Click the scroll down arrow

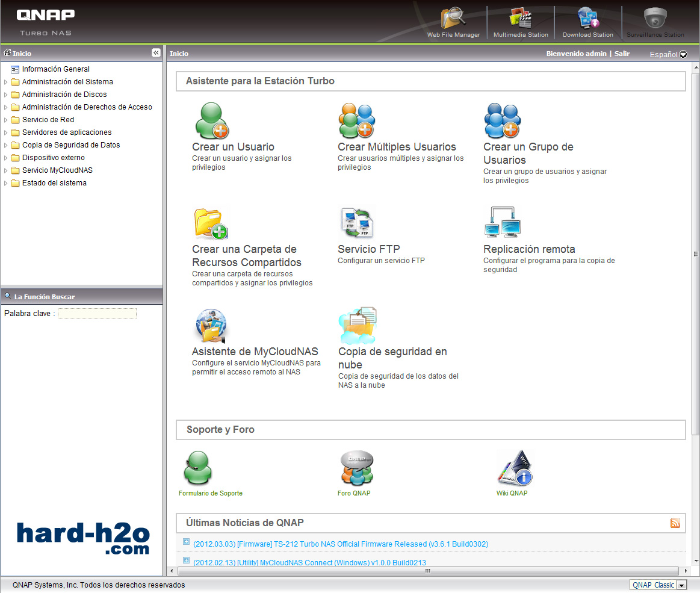(696, 561)
